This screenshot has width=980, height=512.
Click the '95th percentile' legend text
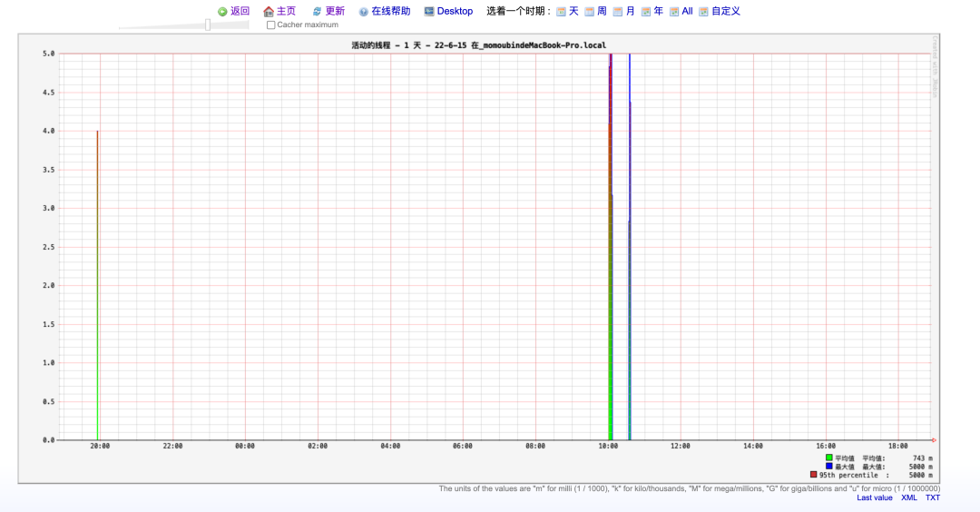848,475
